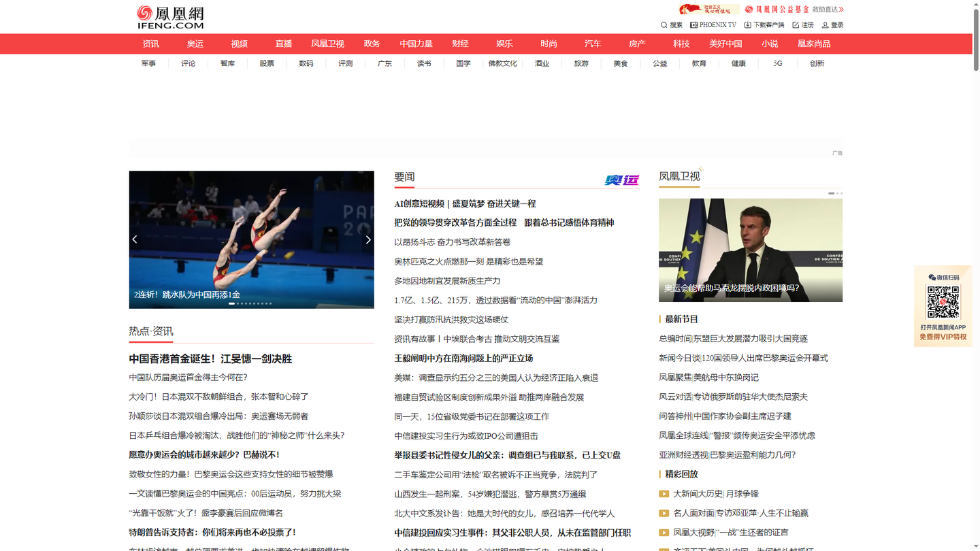Click the 凤凰卫视 section heading
This screenshot has height=551, width=980.
click(x=679, y=176)
